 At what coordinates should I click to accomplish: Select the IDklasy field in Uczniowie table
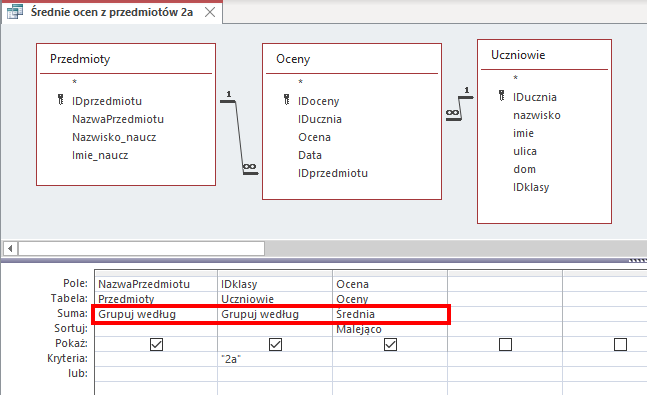click(x=531, y=187)
